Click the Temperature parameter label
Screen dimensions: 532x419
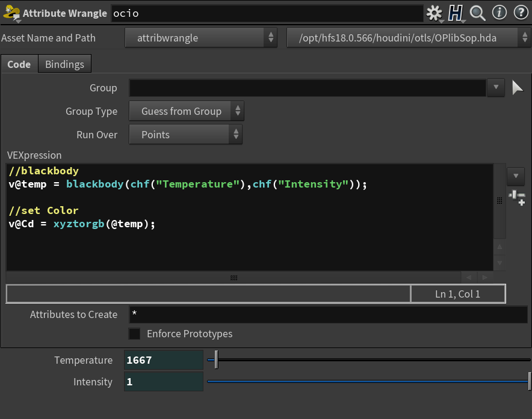pyautogui.click(x=84, y=360)
